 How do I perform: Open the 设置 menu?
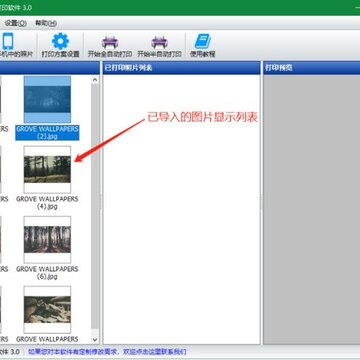pos(16,23)
